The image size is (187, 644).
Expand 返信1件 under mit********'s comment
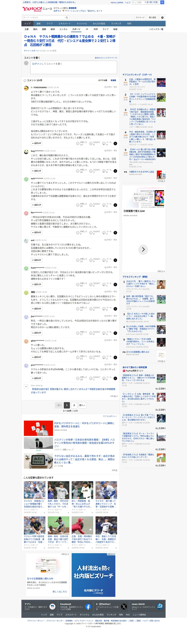pyautogui.click(x=36, y=205)
